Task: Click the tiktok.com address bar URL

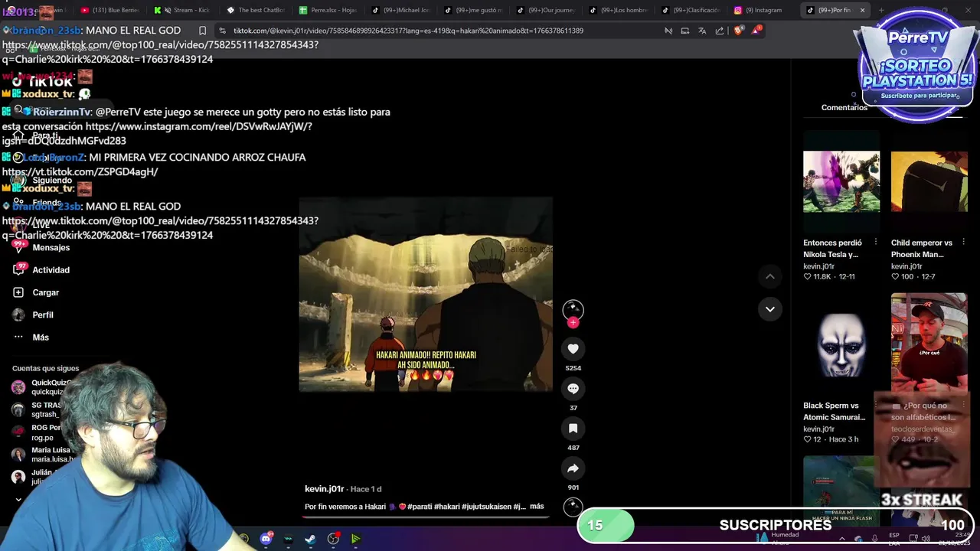Action: point(408,31)
